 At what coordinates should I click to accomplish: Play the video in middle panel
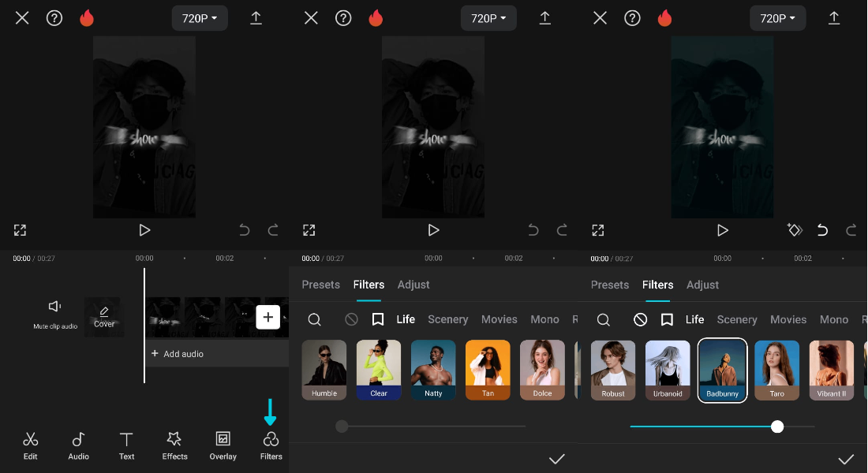[433, 230]
